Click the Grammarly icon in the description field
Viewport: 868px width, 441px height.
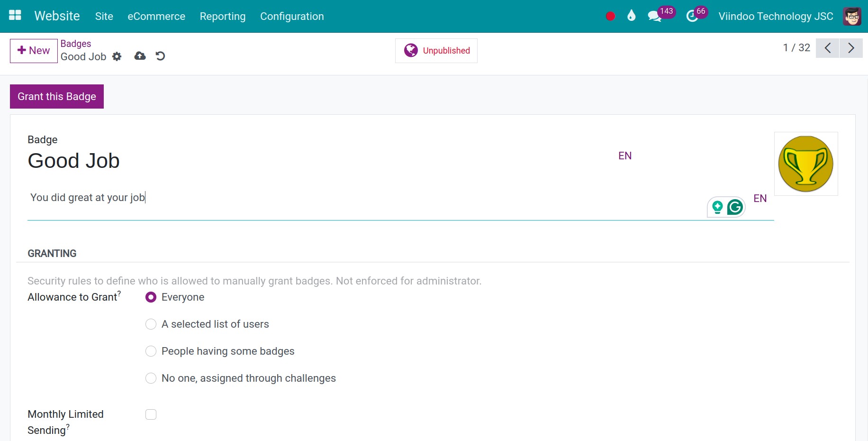[x=735, y=207]
